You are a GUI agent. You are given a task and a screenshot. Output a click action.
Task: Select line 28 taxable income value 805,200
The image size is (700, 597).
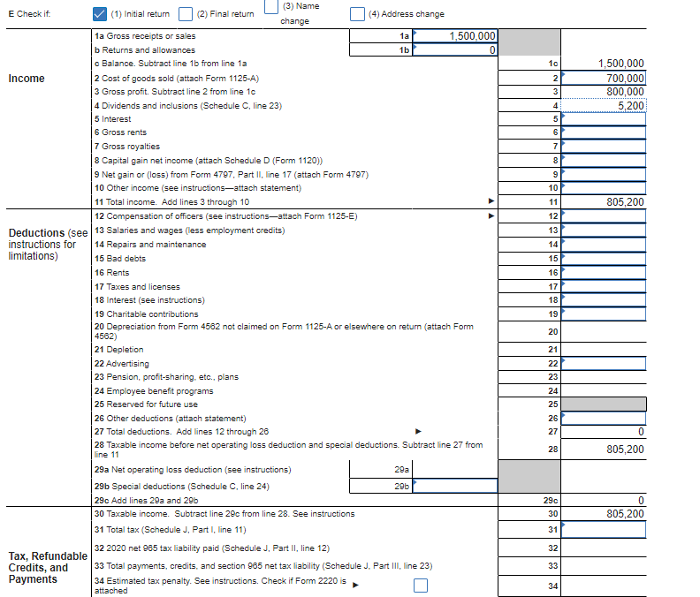[625, 450]
